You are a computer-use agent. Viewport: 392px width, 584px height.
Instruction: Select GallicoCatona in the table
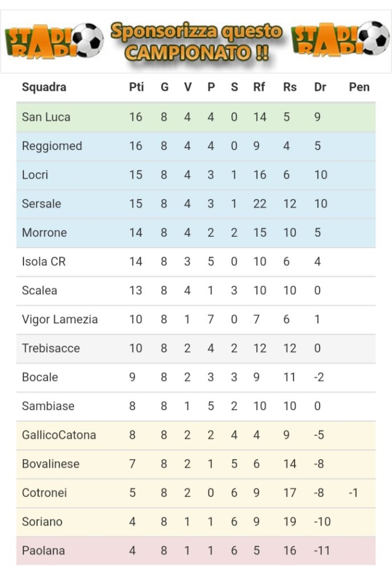59,435
